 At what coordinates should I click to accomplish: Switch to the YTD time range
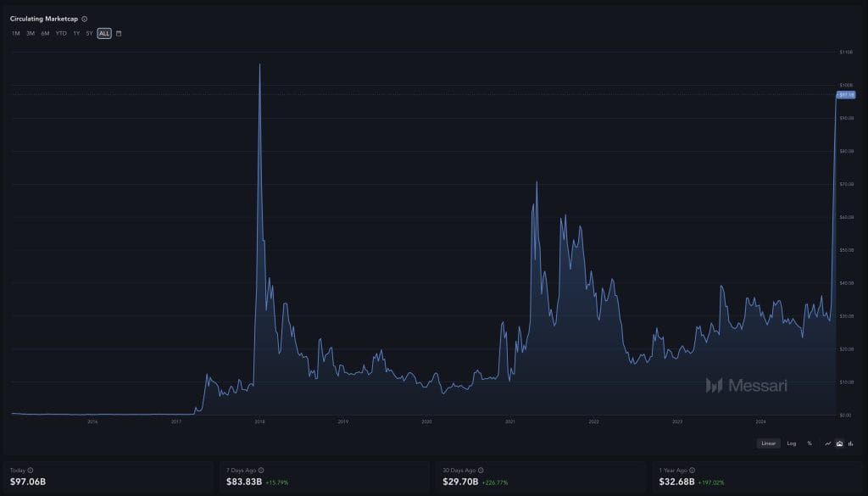click(x=60, y=33)
